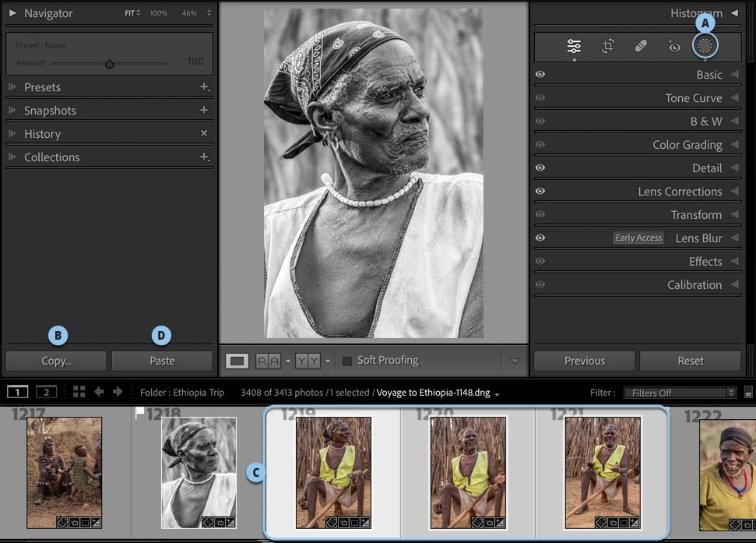Screen dimensions: 756x543
Task: Open Before/After view options arrow
Action: click(x=328, y=361)
